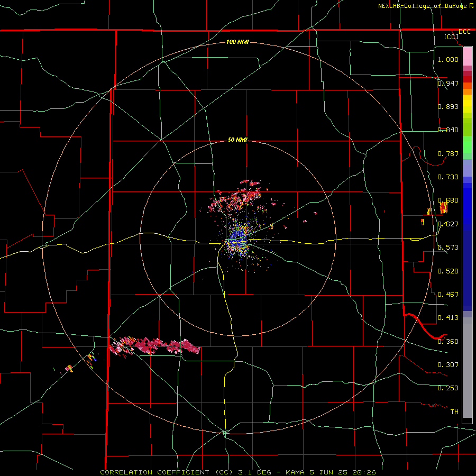Click the 50 NMI range ring label
This screenshot has width=476, height=476.
pos(237,140)
